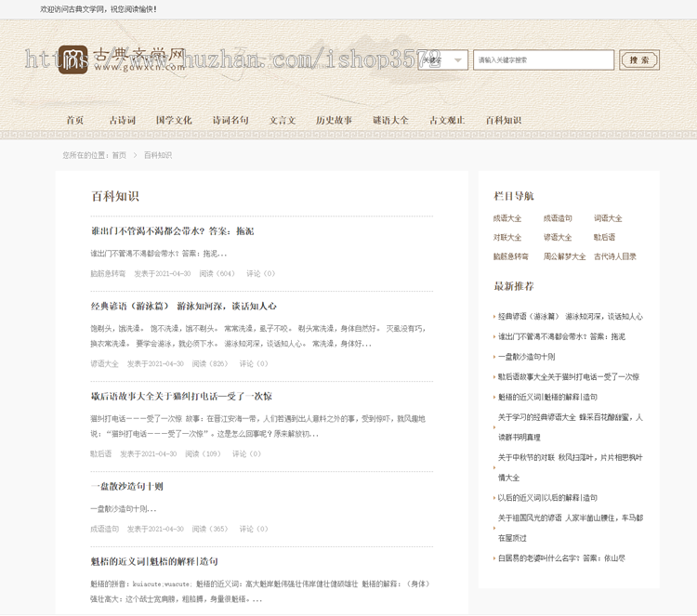
Task: Click the 搜索 search button
Action: [639, 60]
